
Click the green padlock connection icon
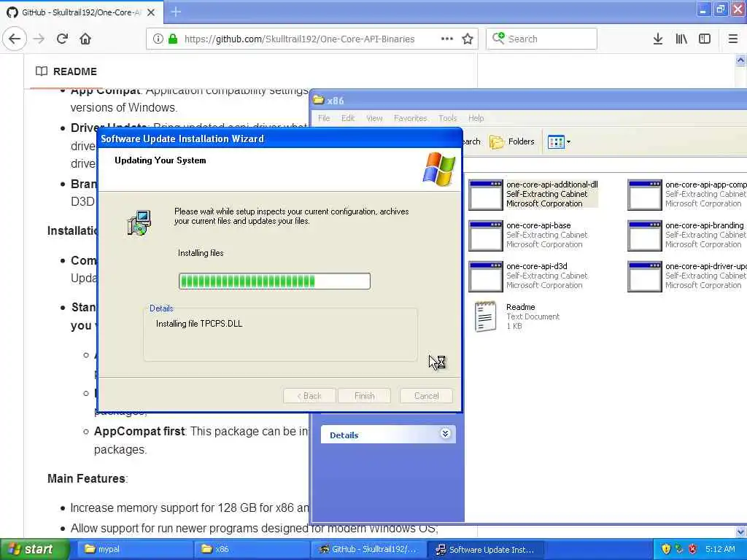click(x=173, y=39)
